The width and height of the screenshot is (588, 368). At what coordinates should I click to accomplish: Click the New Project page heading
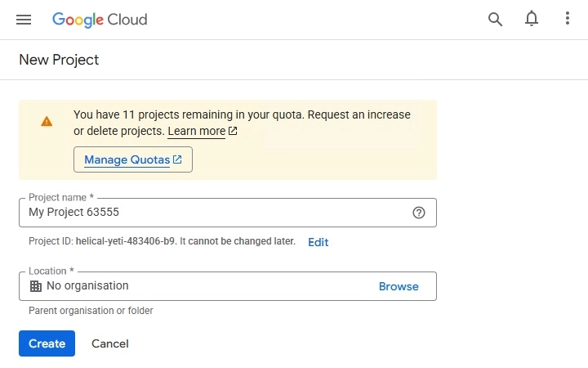tap(59, 60)
